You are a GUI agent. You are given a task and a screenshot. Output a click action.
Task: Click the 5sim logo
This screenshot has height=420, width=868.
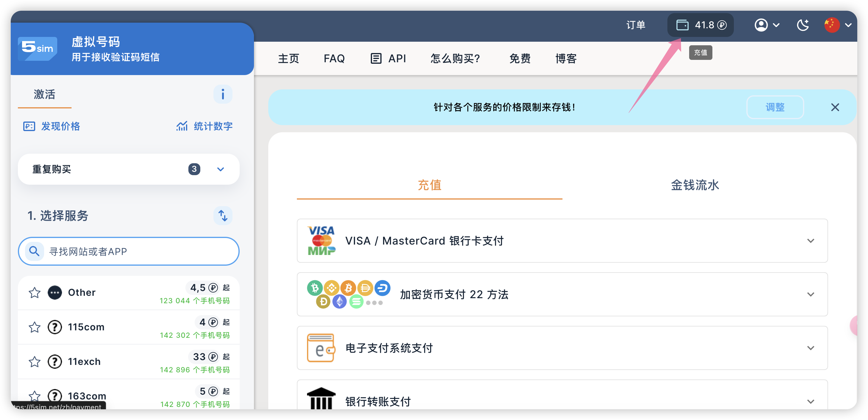37,49
